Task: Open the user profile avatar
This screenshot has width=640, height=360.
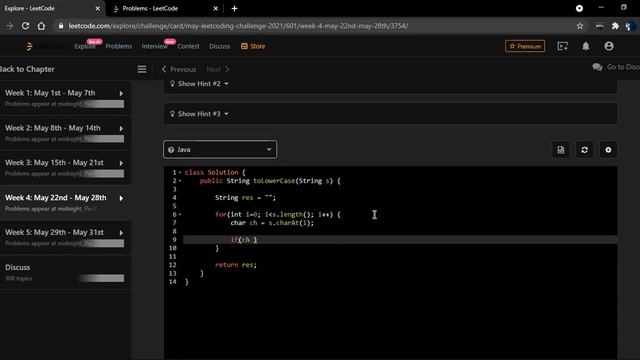Action: coord(609,46)
